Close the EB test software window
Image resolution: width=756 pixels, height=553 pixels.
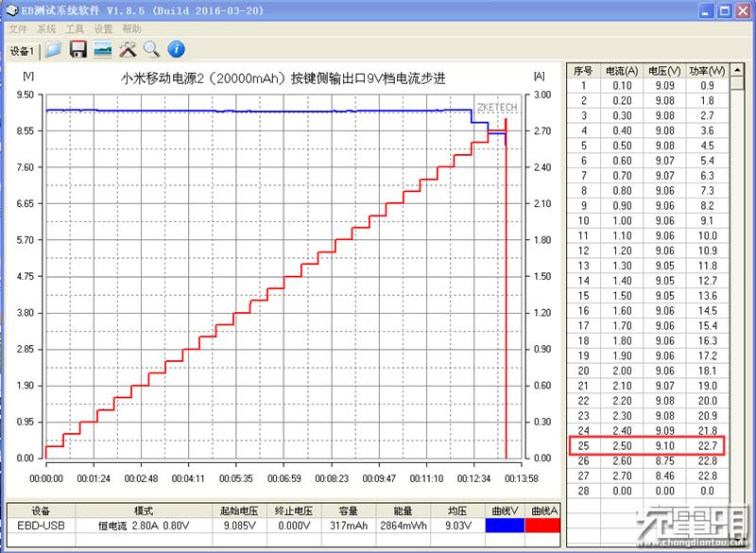743,10
